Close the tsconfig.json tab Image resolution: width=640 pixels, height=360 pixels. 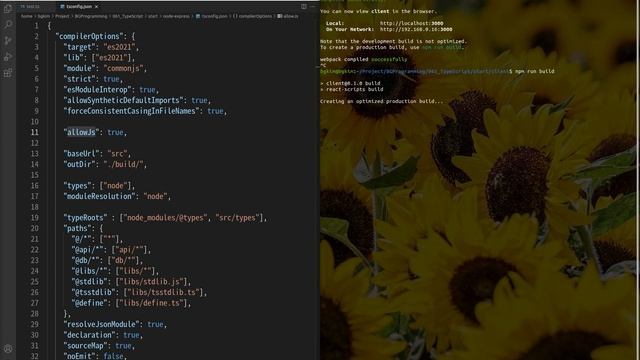point(96,7)
